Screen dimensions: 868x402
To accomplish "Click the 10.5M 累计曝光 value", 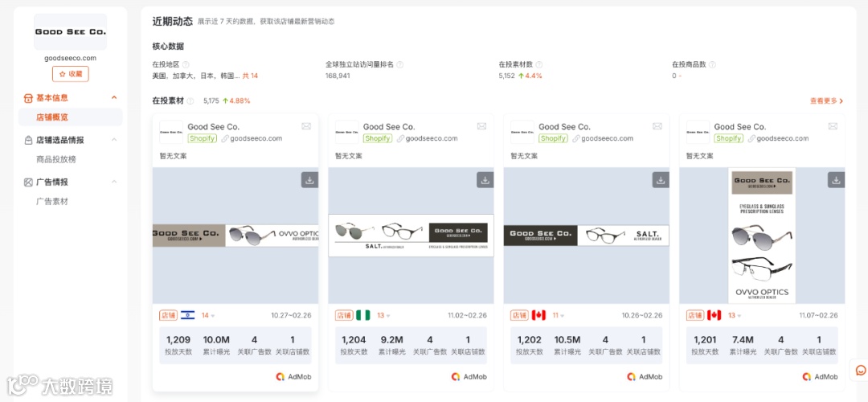I will [x=567, y=340].
